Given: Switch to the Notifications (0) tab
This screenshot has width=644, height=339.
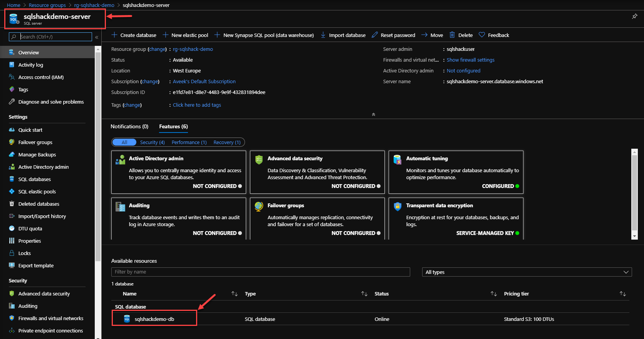Looking at the screenshot, I should 129,126.
